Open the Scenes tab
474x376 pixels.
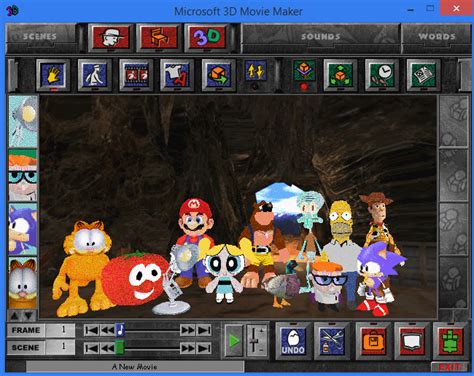point(40,36)
